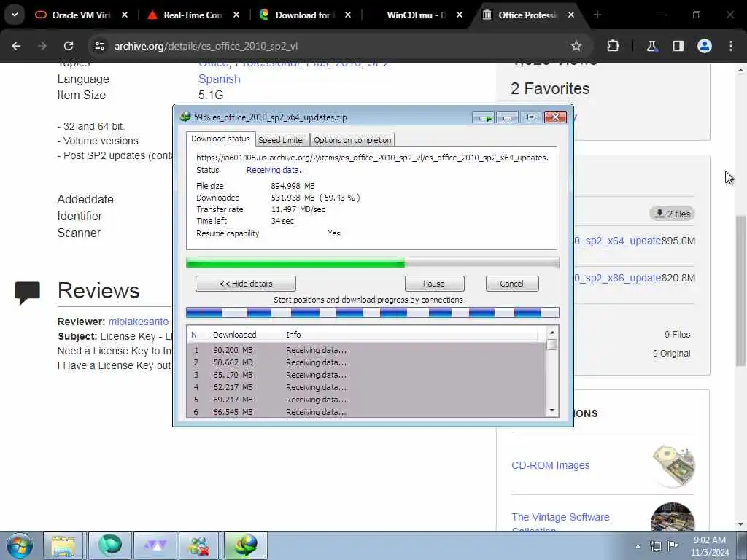Click the Pause download button
The image size is (747, 560).
pos(434,284)
